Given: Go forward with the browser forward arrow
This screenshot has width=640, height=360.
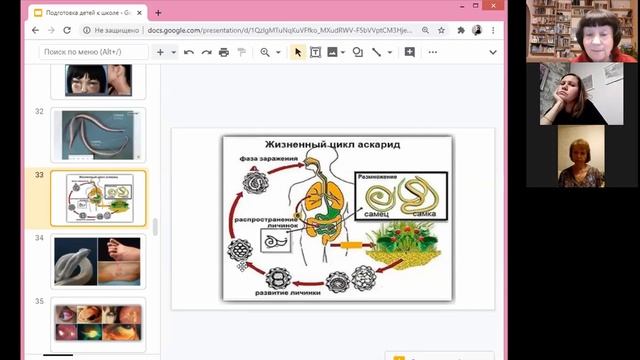Looking at the screenshot, I should pos(51,30).
